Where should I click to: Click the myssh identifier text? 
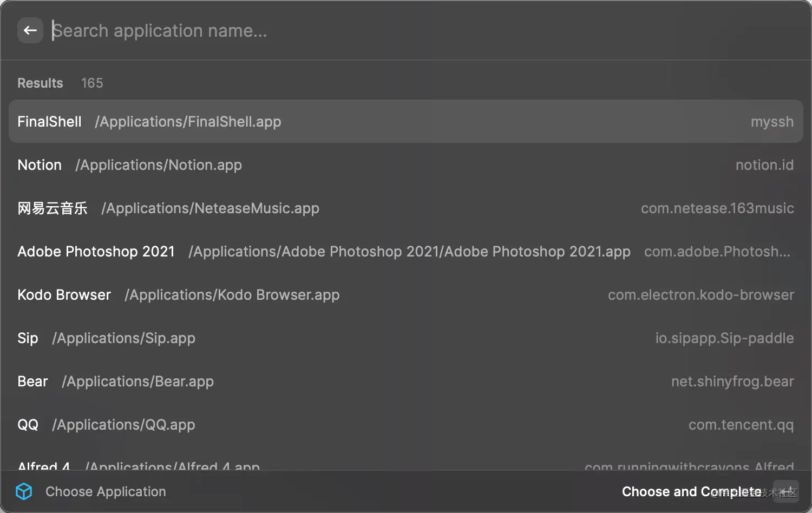point(772,122)
